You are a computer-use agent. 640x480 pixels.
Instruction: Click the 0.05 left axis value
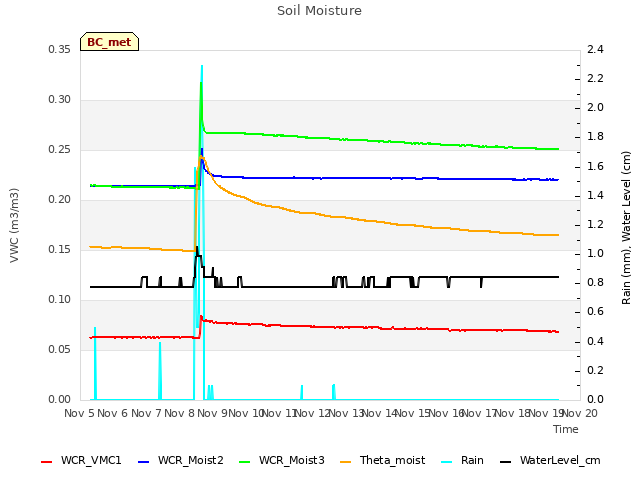pyautogui.click(x=60, y=349)
